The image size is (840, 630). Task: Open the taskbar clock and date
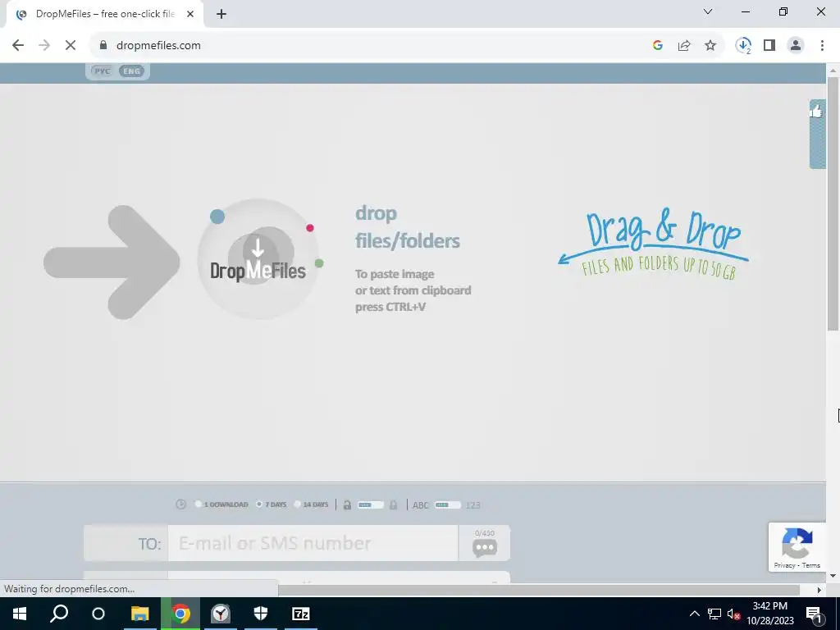[x=769, y=614]
